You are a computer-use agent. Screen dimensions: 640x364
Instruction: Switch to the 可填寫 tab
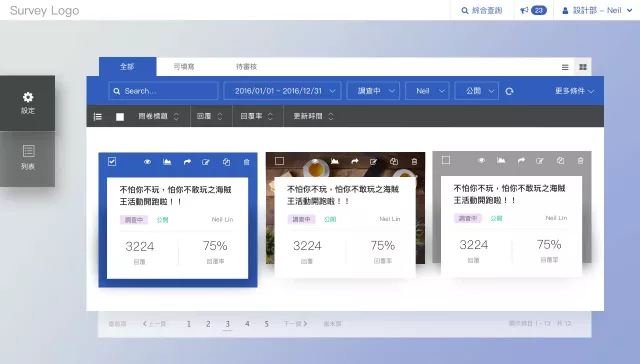tap(184, 67)
